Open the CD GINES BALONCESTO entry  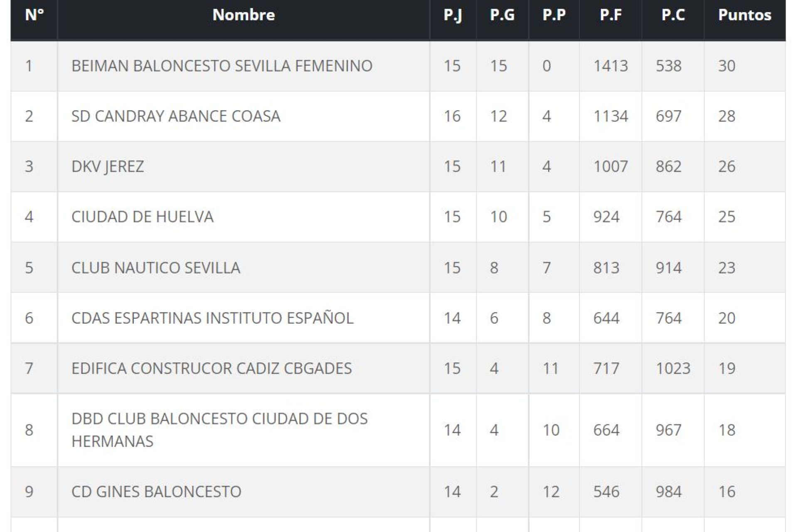pos(156,492)
